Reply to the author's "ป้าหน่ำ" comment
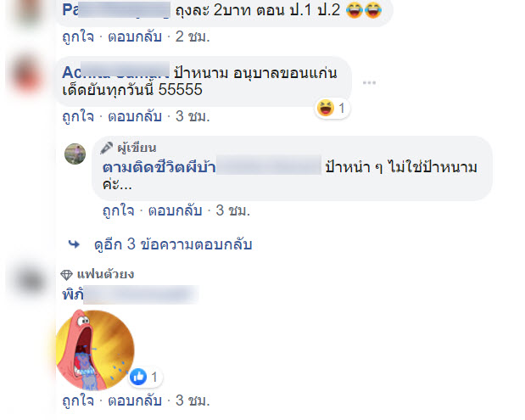 175,210
